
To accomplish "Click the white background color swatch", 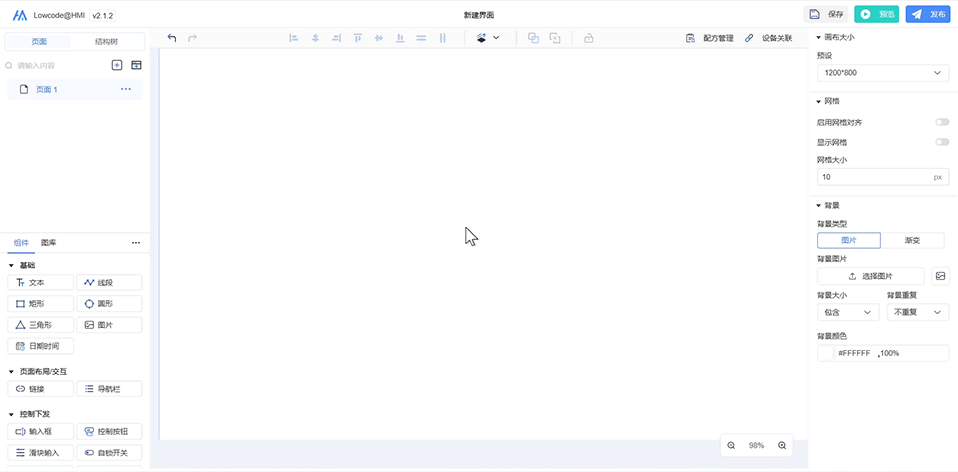I will [x=826, y=353].
